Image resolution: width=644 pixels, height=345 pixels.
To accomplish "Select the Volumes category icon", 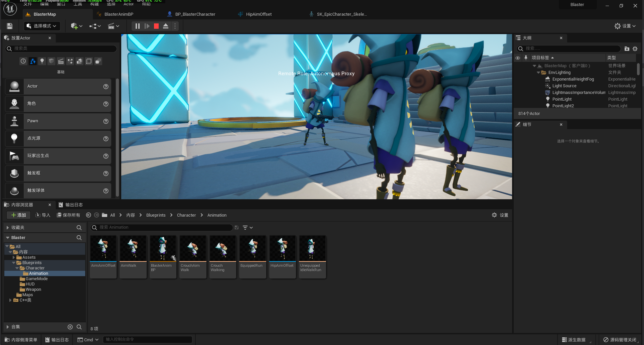I will point(89,61).
